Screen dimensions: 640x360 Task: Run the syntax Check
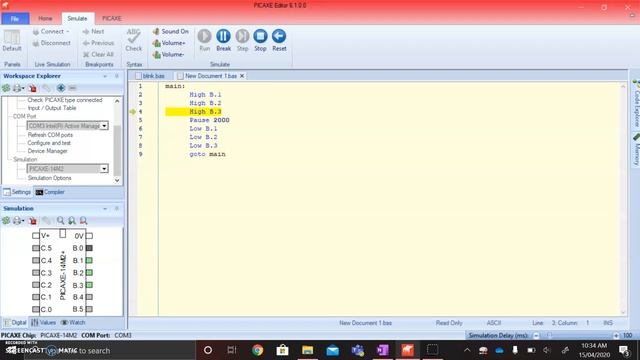click(133, 40)
